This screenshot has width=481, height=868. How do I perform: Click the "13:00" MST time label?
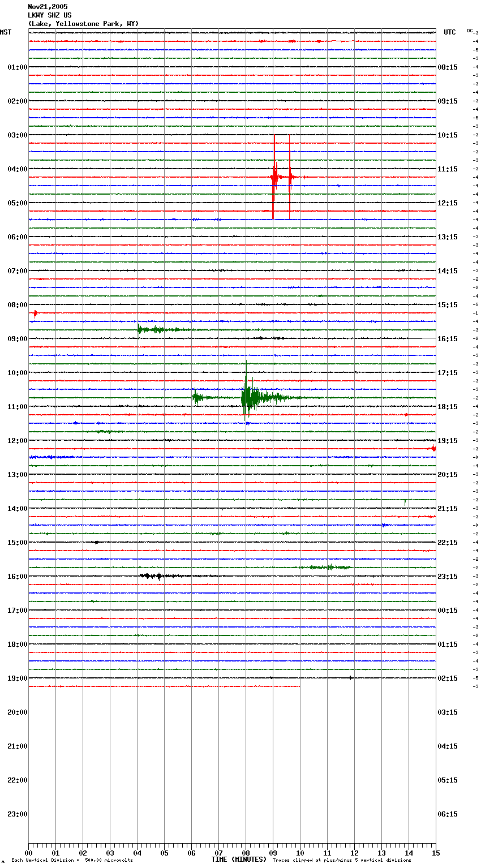click(18, 475)
